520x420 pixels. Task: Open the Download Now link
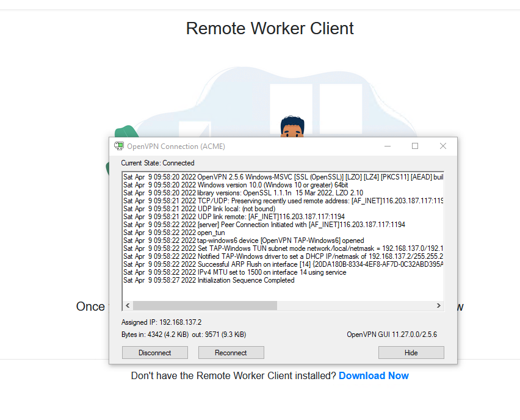click(374, 375)
